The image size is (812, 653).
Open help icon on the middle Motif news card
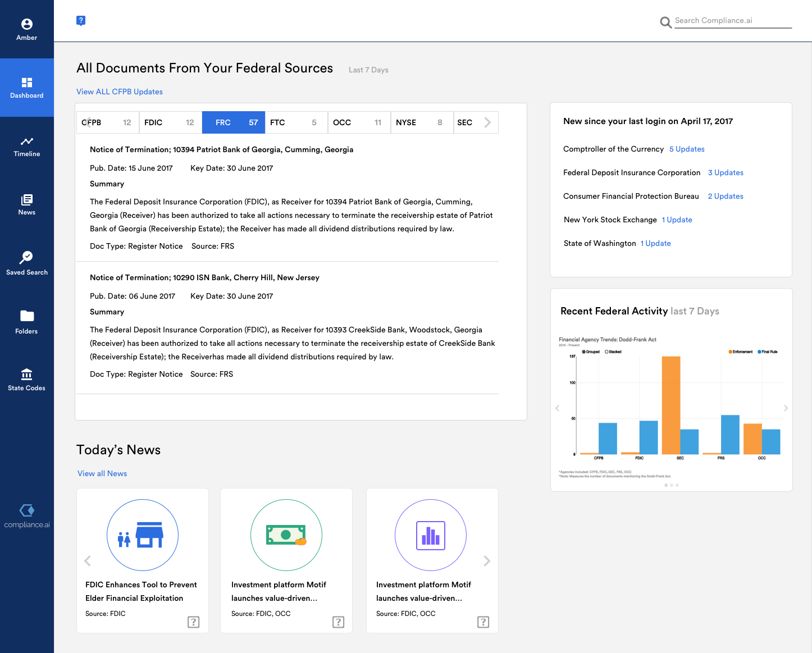[339, 622]
